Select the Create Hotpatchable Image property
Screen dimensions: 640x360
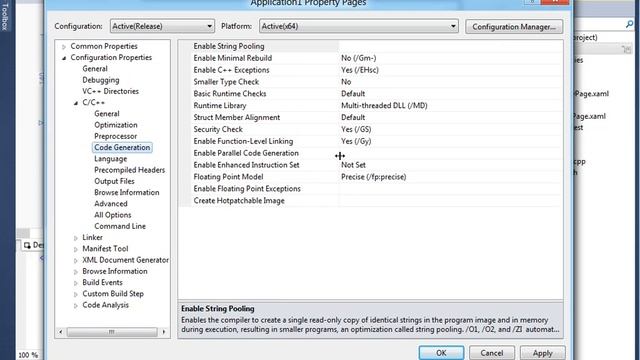click(x=239, y=200)
